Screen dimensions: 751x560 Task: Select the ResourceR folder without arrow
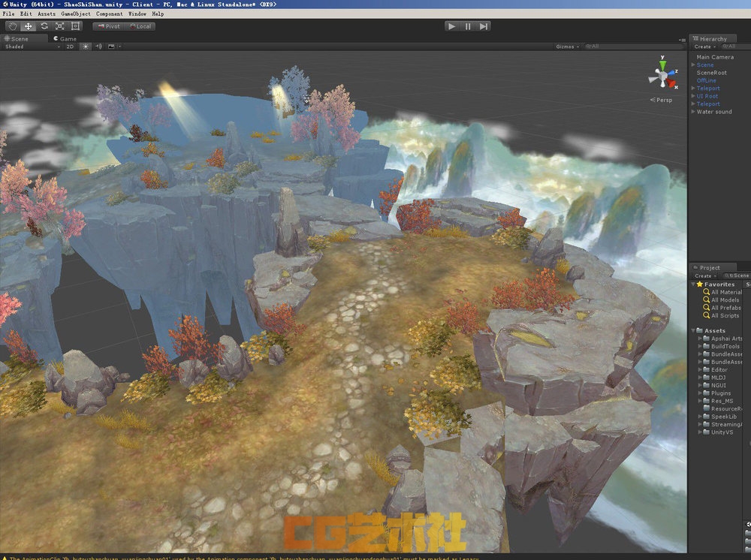[722, 409]
